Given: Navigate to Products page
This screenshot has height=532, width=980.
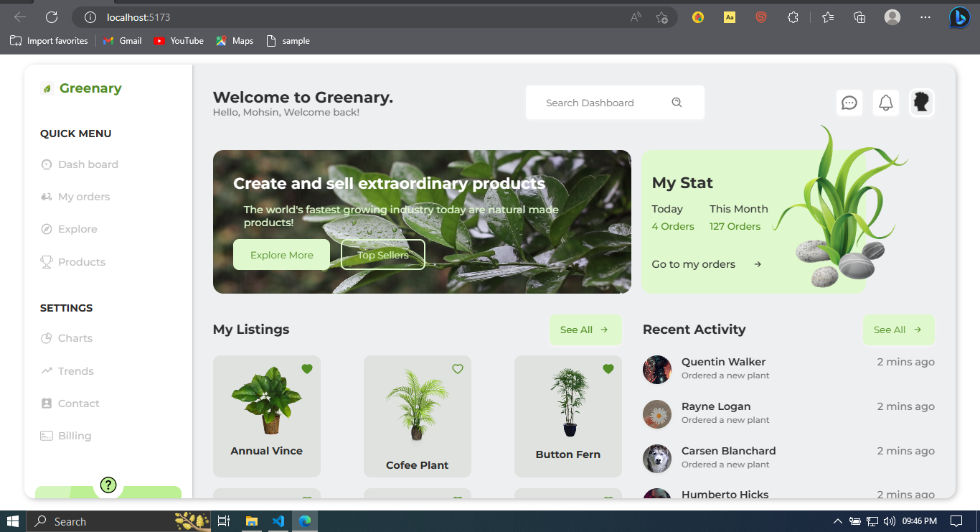Looking at the screenshot, I should 81,261.
